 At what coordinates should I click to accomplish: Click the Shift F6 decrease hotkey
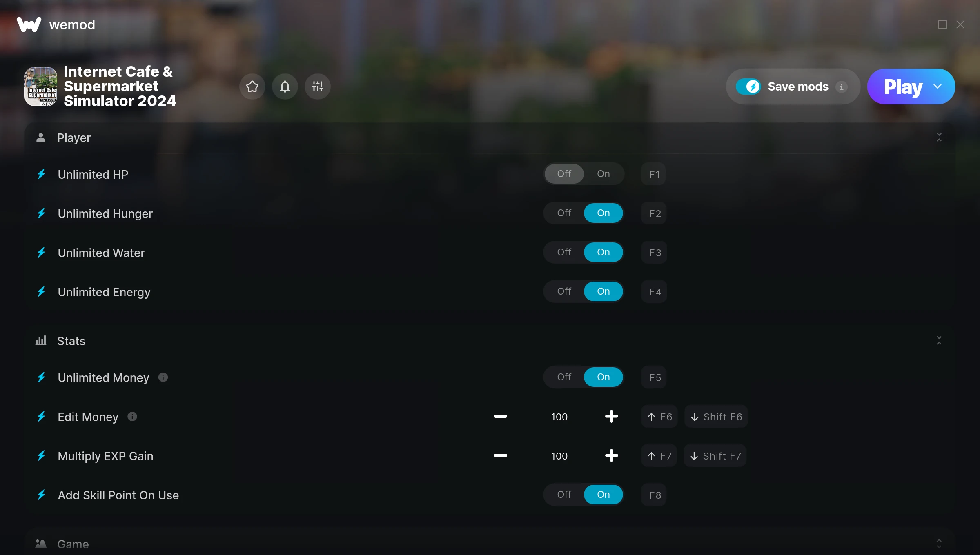point(716,417)
